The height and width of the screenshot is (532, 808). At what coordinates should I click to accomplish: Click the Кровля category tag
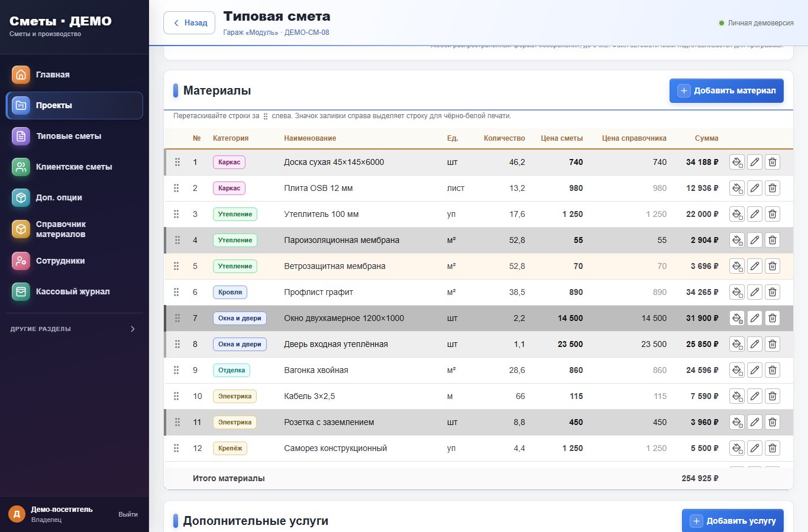tap(230, 292)
